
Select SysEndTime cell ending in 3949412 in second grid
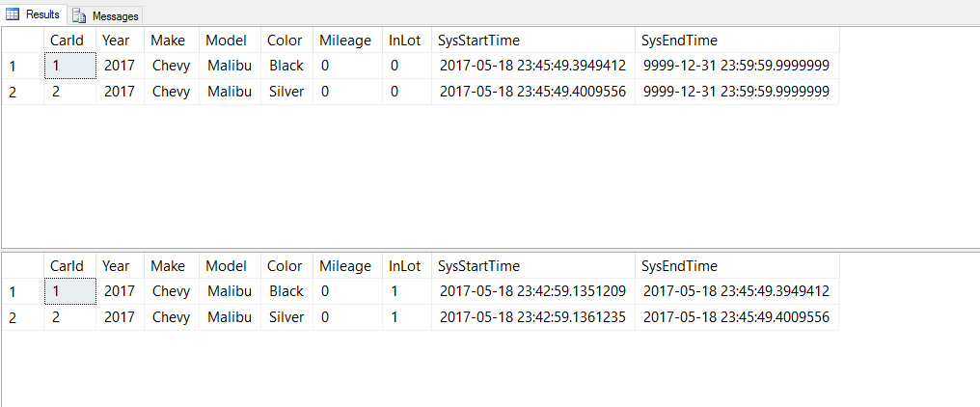point(736,291)
